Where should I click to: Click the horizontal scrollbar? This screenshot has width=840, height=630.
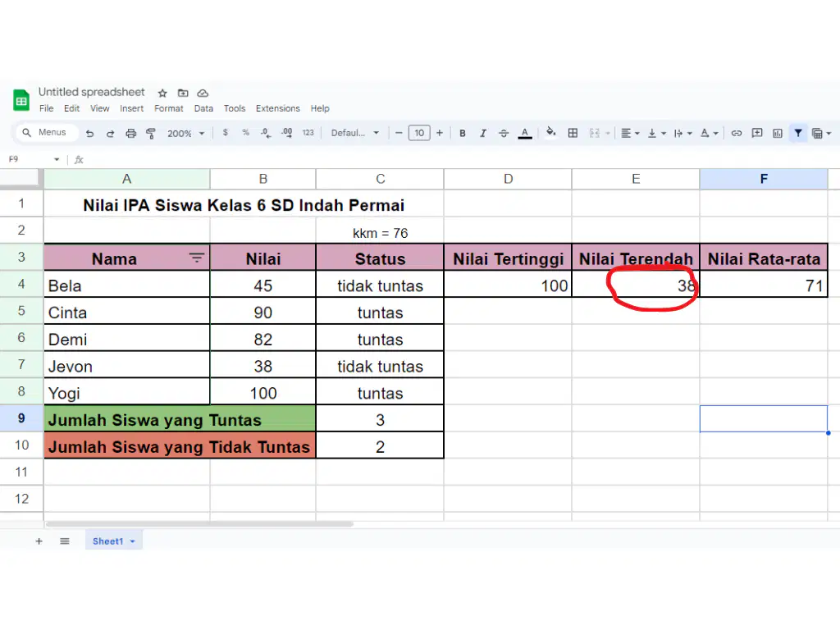click(x=199, y=524)
